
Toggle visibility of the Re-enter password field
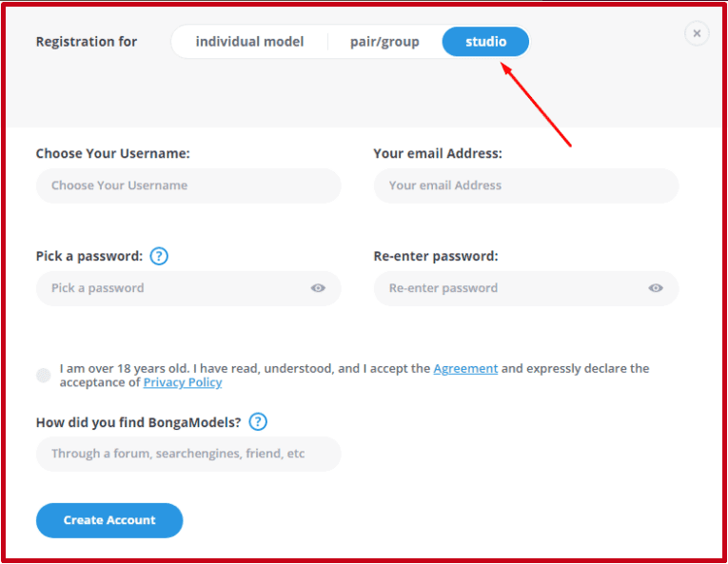(x=656, y=288)
